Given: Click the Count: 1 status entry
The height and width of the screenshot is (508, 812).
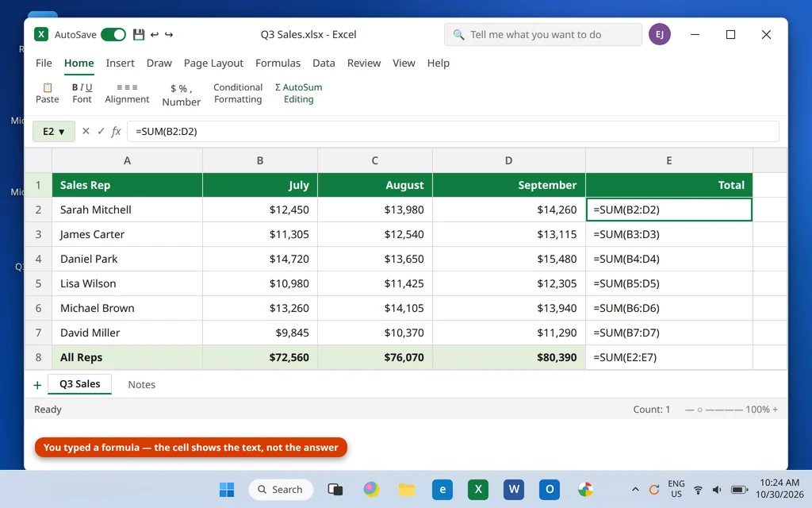Looking at the screenshot, I should (652, 409).
